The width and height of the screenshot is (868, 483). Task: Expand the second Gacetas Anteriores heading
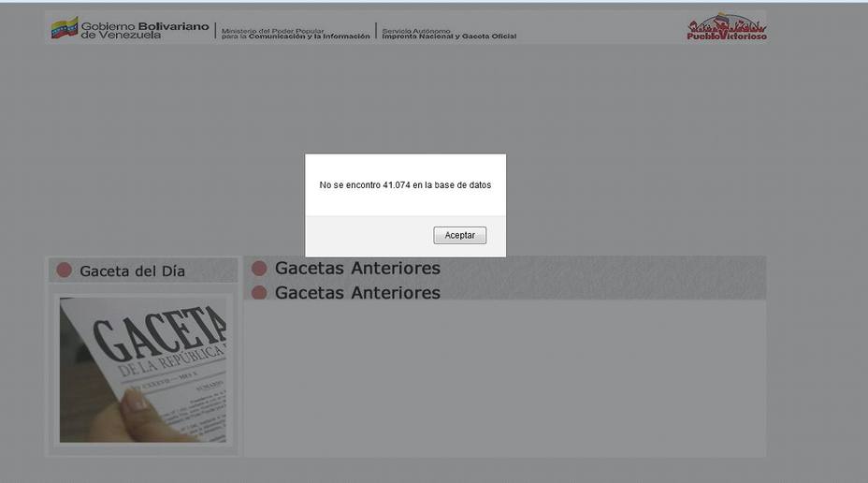tap(357, 293)
